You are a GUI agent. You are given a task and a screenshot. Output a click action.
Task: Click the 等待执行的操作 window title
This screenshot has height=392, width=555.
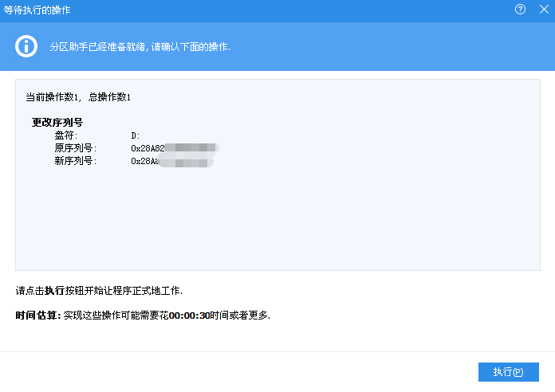point(37,10)
